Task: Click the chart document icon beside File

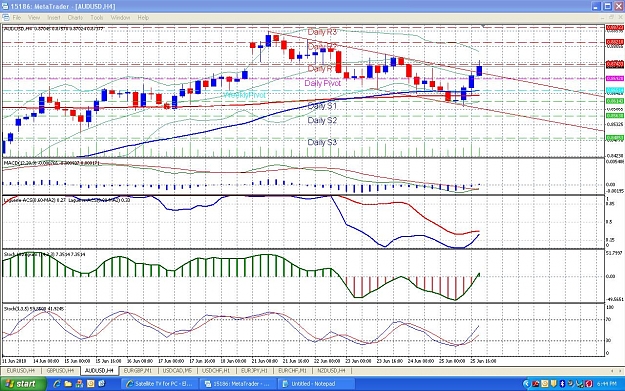Action: tap(6, 18)
